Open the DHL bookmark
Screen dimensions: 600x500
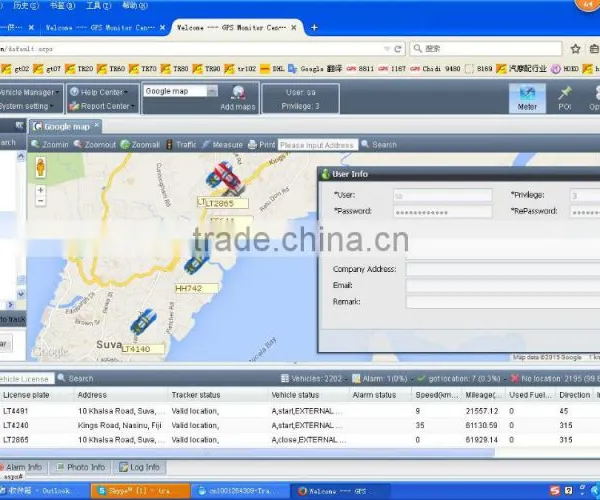272,69
